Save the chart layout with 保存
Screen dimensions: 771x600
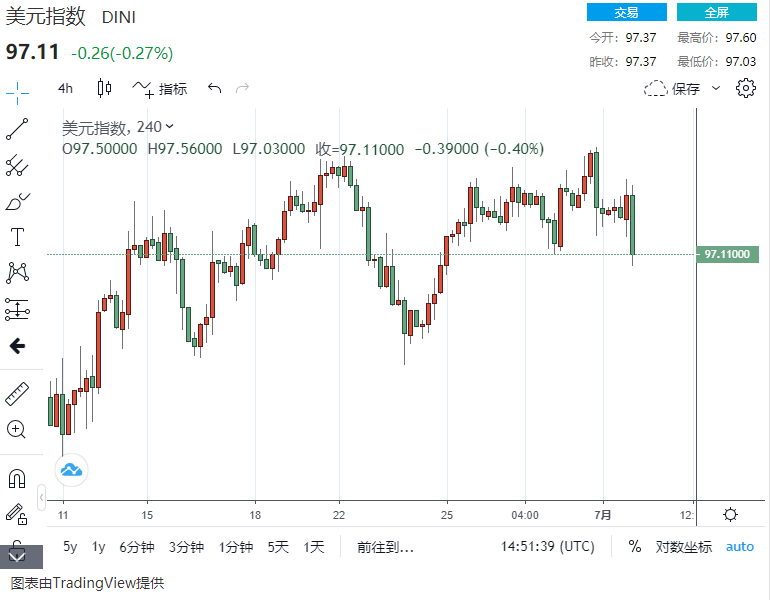click(672, 89)
